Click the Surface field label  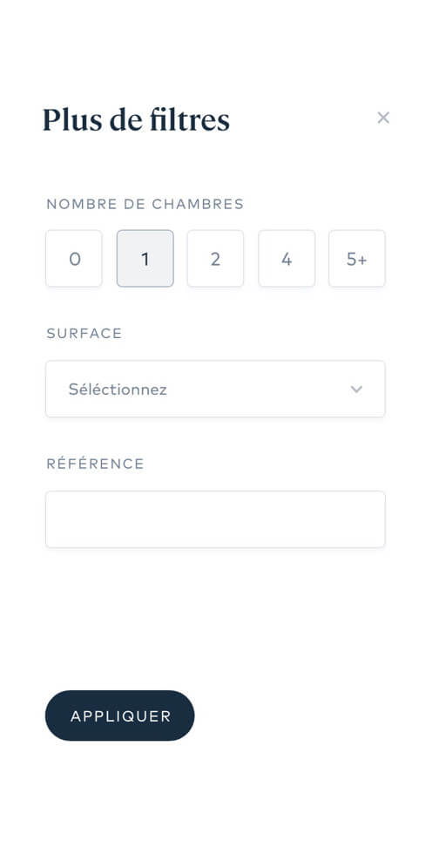[84, 333]
